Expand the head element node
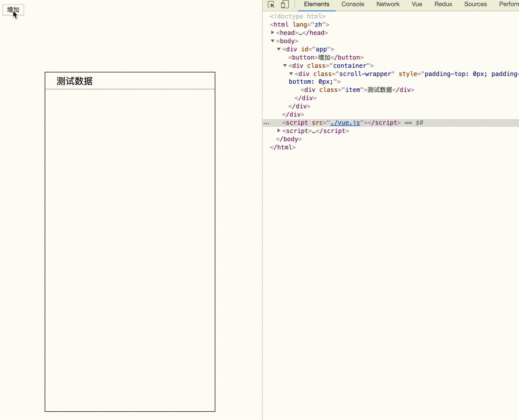This screenshot has width=519, height=420. click(x=273, y=33)
